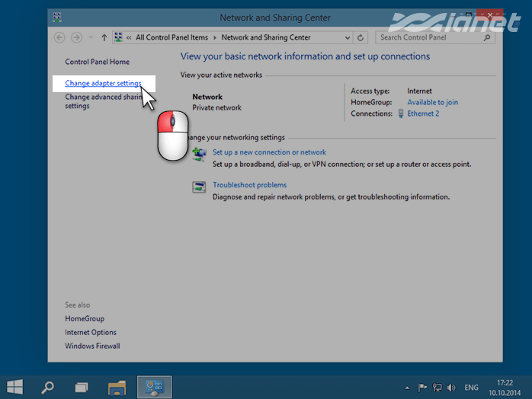The width and height of the screenshot is (532, 399).
Task: Expand the recent locations dropdown arrow
Action: pyautogui.click(x=90, y=37)
